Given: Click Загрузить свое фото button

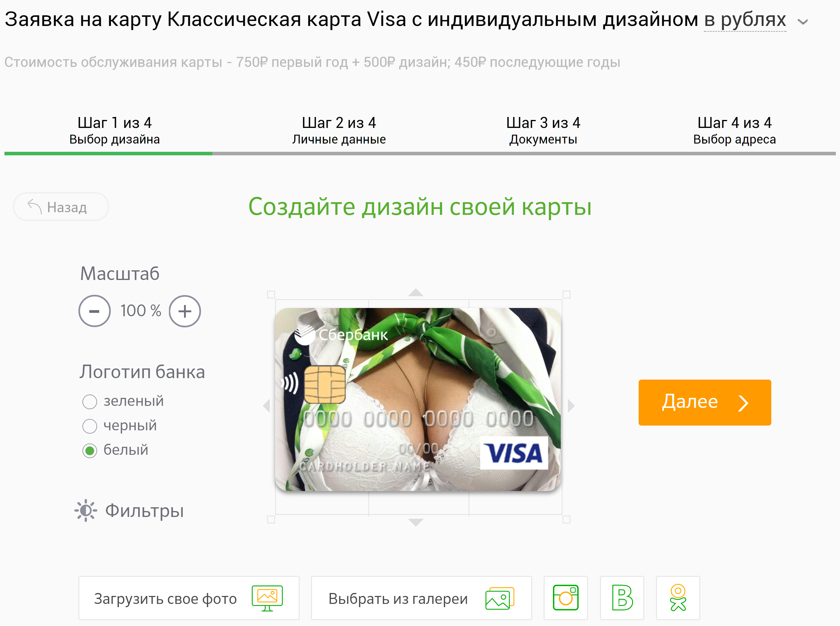Looking at the screenshot, I should coord(189,598).
